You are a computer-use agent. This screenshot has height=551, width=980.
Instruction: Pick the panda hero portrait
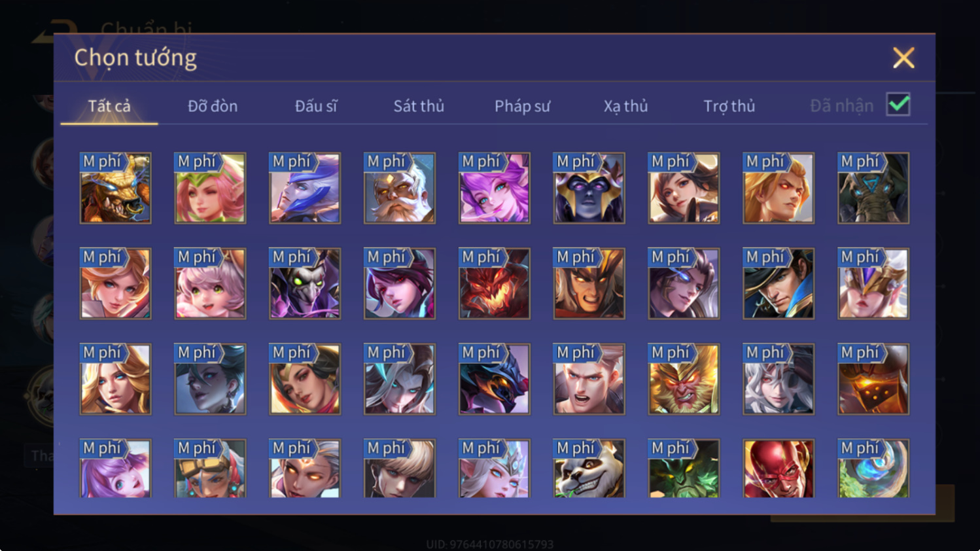tap(589, 469)
